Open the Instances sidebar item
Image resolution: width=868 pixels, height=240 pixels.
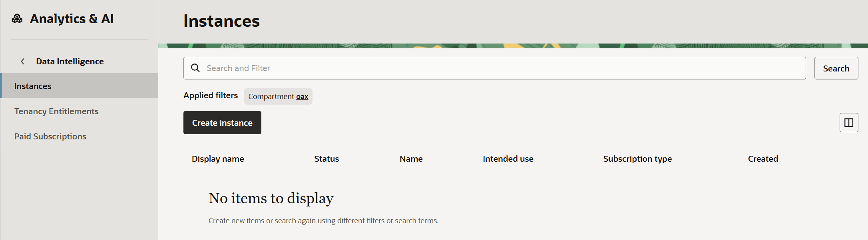pos(33,86)
